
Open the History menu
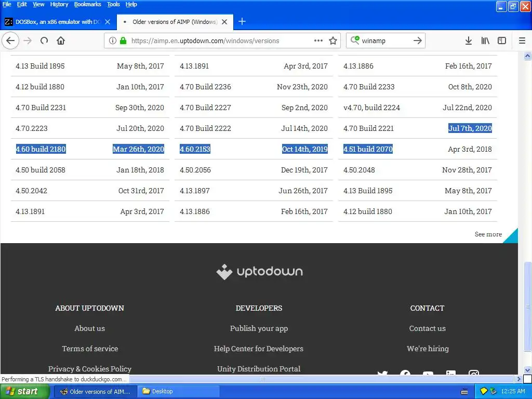tap(59, 4)
